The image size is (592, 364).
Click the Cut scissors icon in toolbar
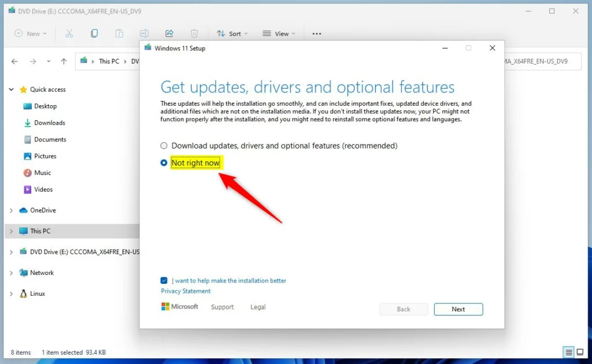(69, 34)
